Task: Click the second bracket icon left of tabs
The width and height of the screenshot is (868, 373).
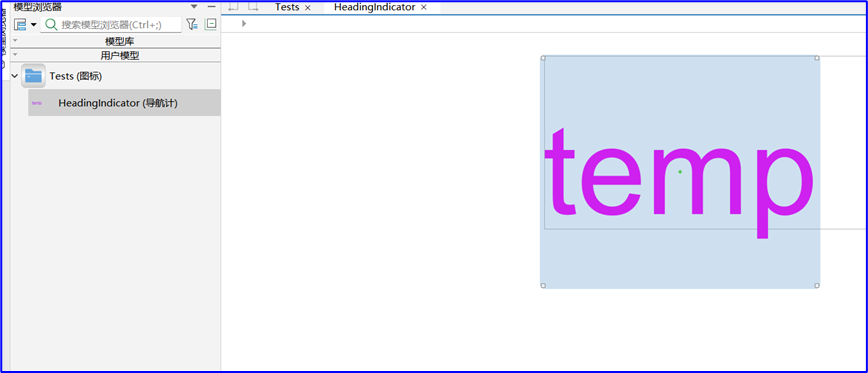Action: (253, 7)
